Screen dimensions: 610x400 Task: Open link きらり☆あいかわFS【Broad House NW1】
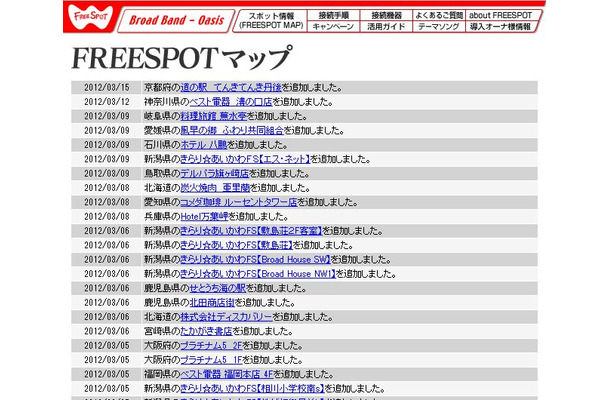pyautogui.click(x=258, y=274)
